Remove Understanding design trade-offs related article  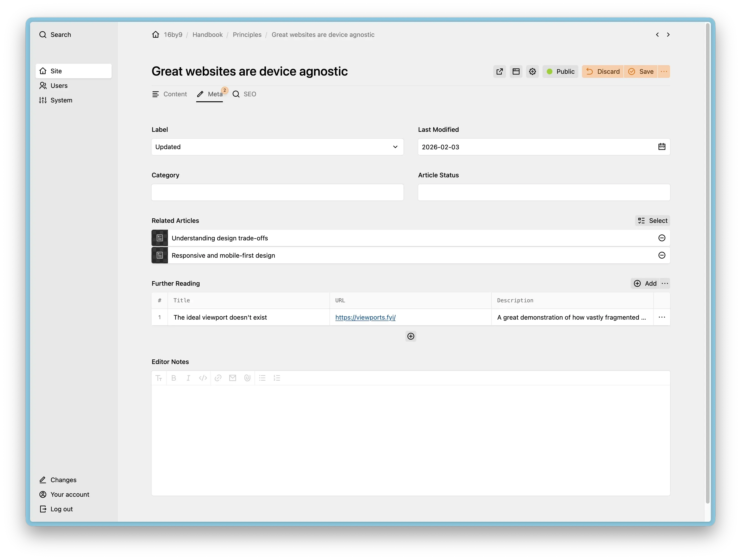pos(662,238)
